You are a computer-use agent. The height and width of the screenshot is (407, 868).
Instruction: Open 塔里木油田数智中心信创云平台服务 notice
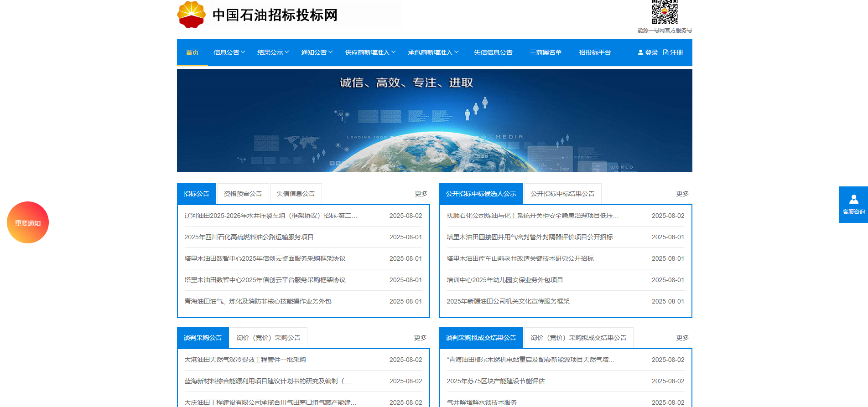(265, 280)
